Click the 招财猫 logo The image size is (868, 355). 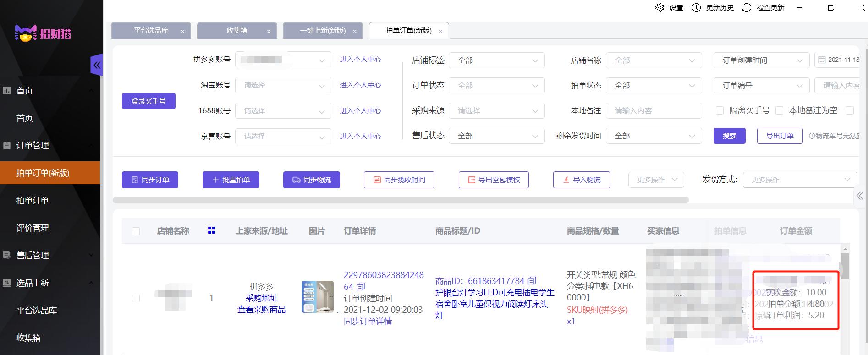[43, 33]
